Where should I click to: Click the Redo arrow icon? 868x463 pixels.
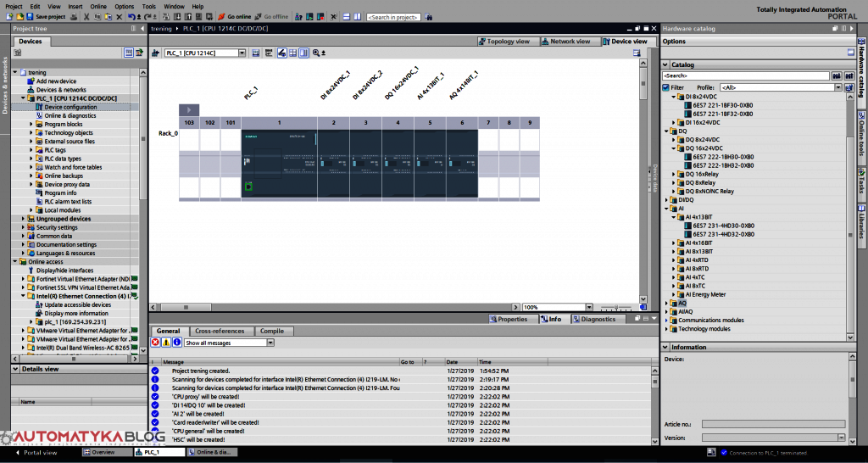point(147,17)
